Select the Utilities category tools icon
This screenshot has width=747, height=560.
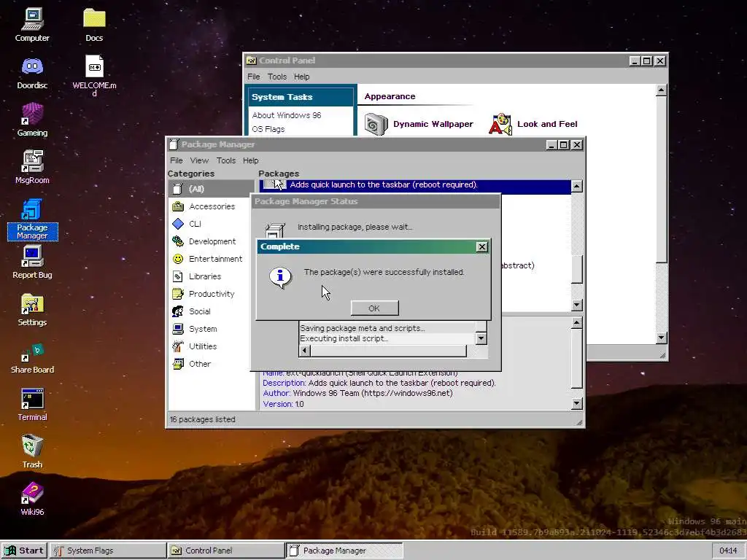[178, 346]
